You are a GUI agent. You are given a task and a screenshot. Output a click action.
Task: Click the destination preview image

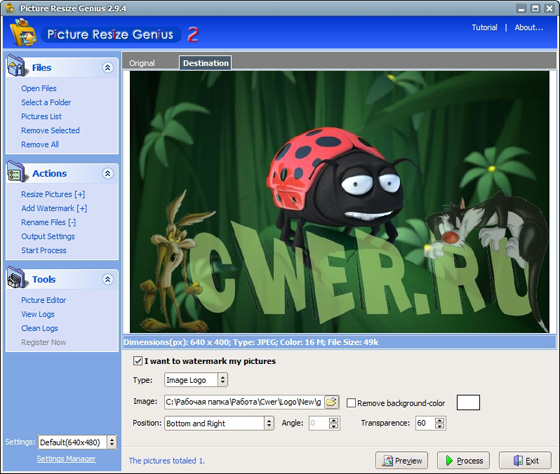[339, 202]
